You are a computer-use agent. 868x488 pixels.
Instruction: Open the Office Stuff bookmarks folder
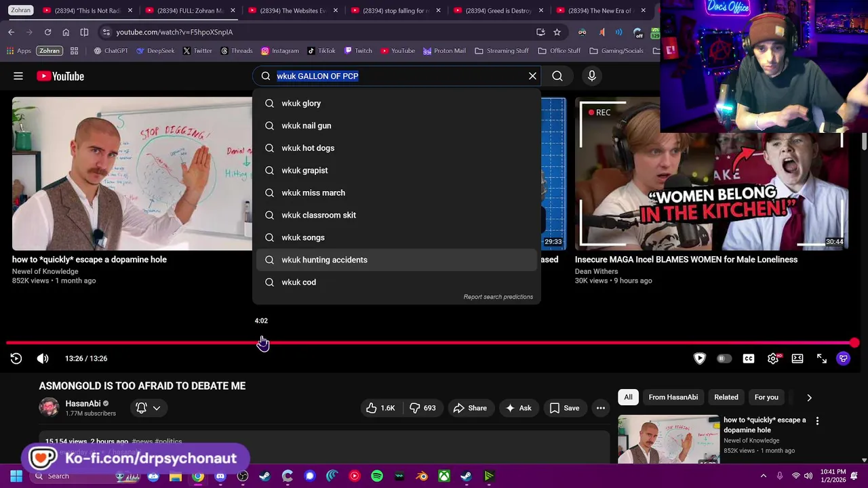[x=559, y=51]
